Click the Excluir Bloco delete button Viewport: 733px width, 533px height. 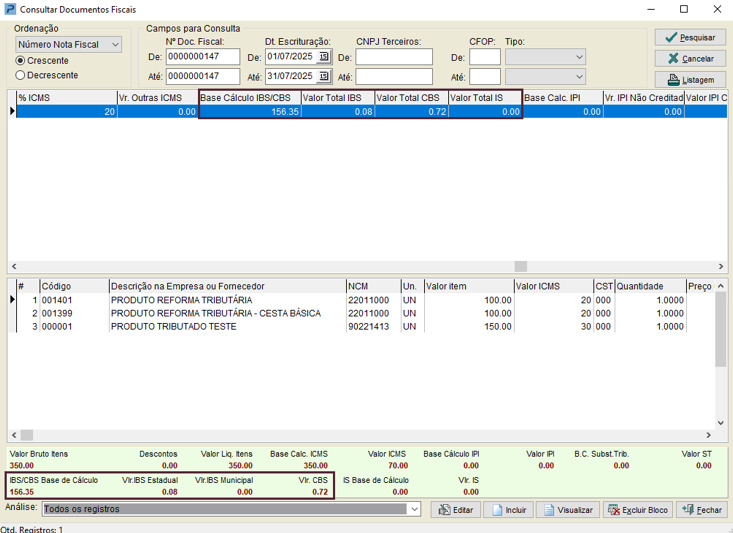coord(637,510)
